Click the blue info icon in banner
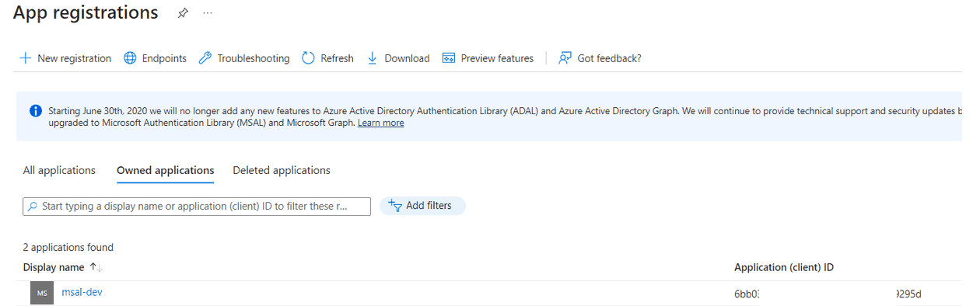 [36, 111]
